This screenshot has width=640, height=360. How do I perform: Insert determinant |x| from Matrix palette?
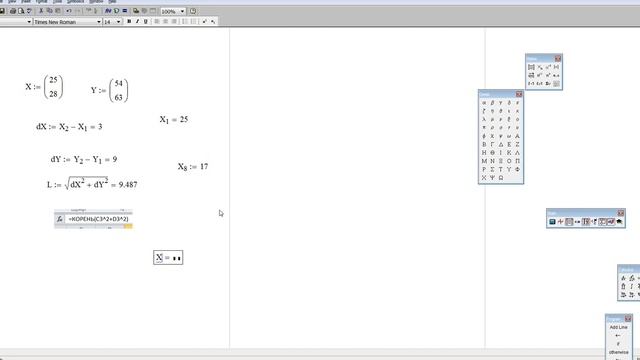[556, 67]
